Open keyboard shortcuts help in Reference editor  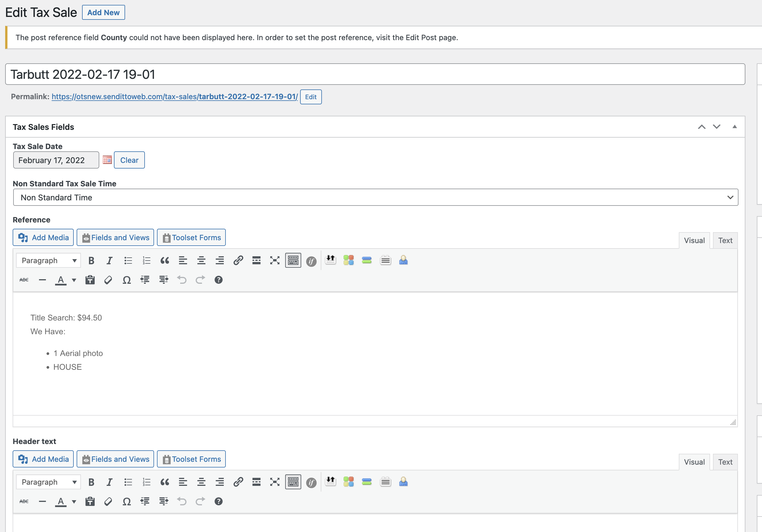click(218, 280)
